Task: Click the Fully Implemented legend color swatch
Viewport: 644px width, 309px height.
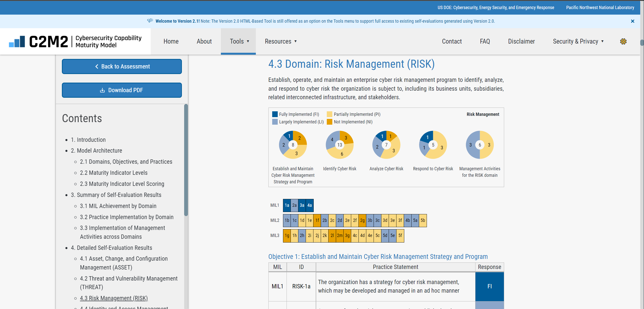Action: 275,114
